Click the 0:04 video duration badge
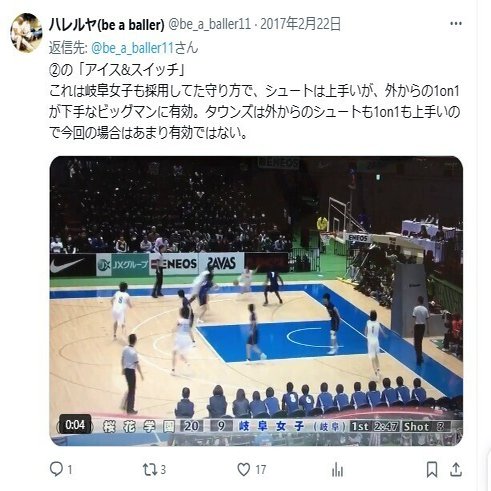The image size is (491, 491). pyautogui.click(x=75, y=425)
